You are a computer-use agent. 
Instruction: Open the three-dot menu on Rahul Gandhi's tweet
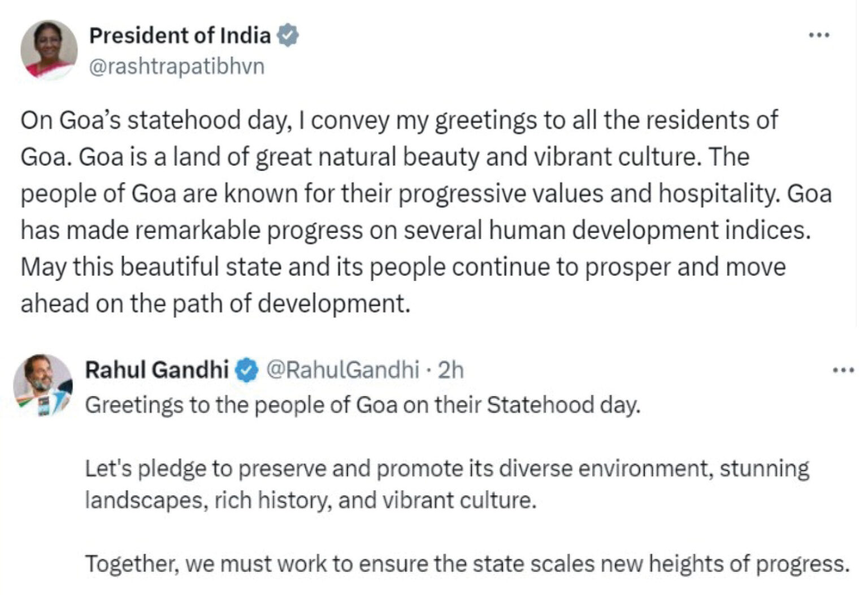(x=844, y=371)
